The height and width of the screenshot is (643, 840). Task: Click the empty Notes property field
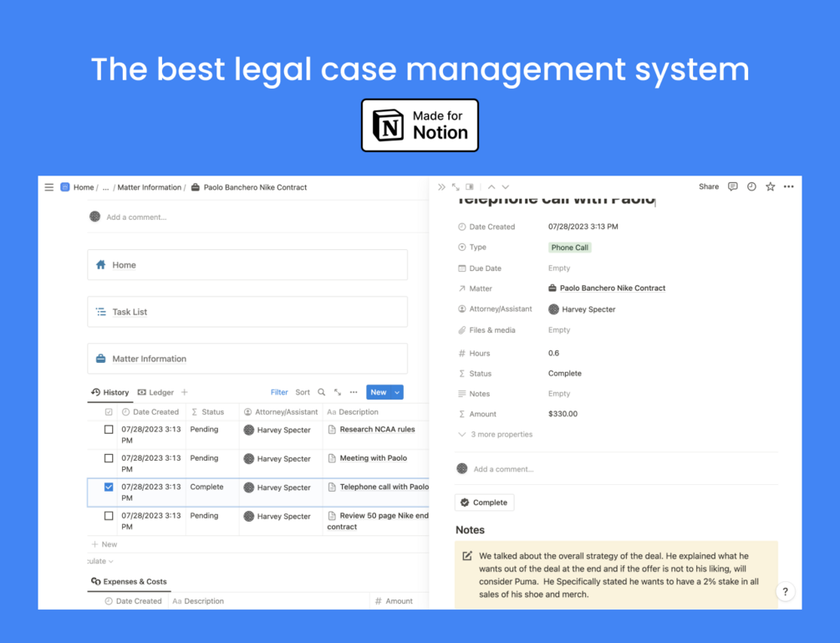(559, 393)
